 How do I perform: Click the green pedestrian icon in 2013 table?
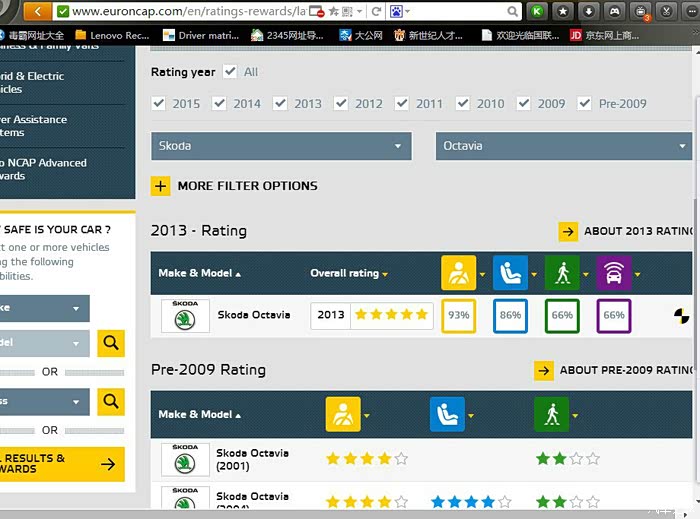click(562, 273)
